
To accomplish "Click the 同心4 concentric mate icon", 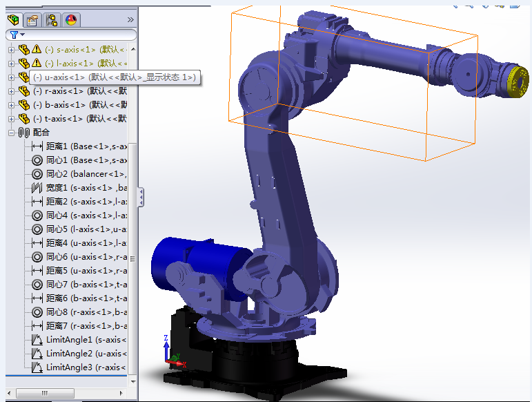I will pos(37,216).
